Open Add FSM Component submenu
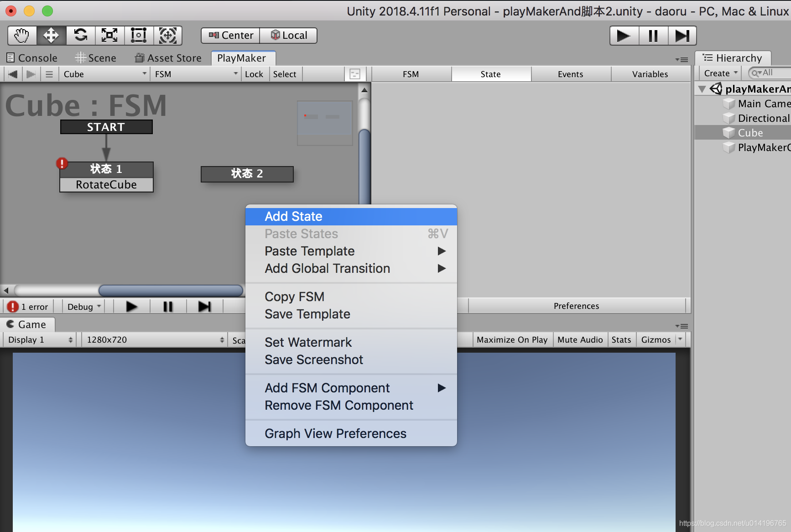This screenshot has height=532, width=791. pyautogui.click(x=351, y=388)
